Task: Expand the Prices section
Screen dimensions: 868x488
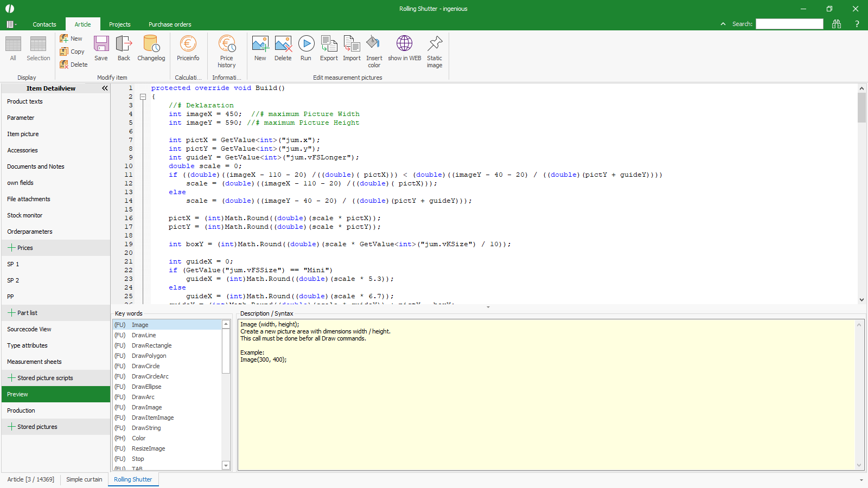Action: pos(11,248)
